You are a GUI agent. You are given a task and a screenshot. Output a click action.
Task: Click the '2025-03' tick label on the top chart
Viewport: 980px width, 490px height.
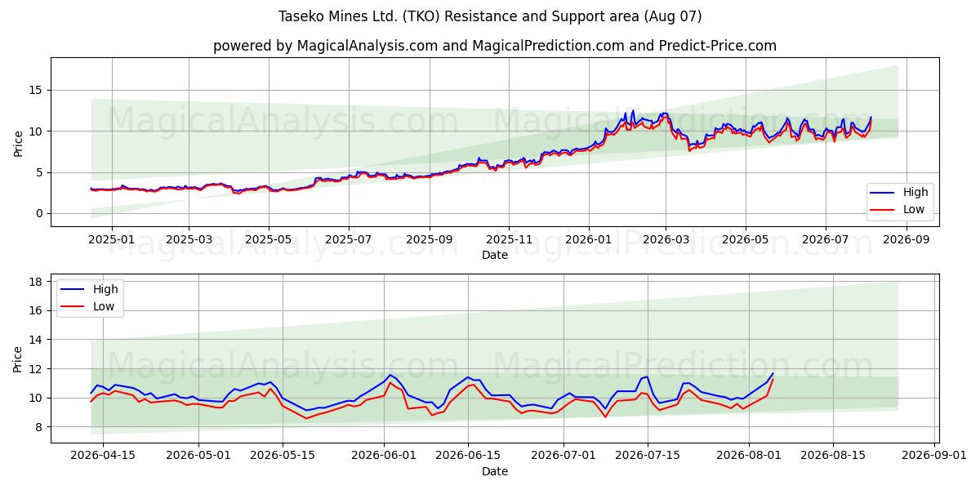click(189, 239)
